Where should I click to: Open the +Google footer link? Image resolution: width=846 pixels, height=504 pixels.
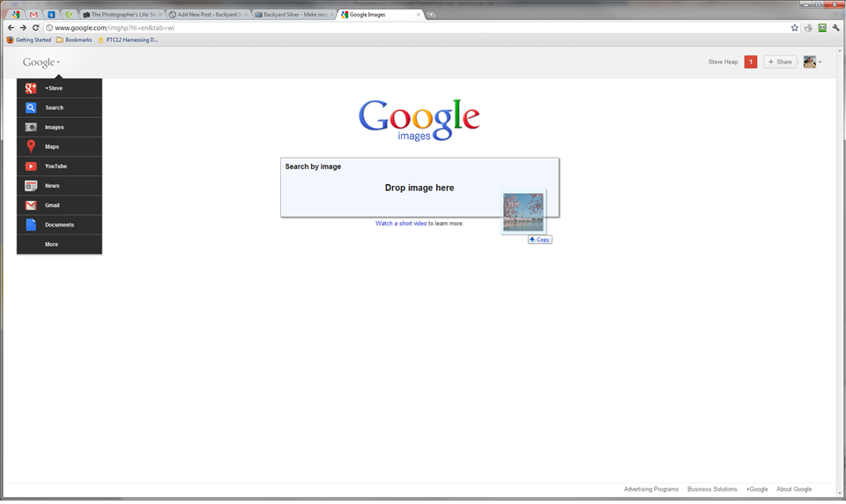pos(756,489)
